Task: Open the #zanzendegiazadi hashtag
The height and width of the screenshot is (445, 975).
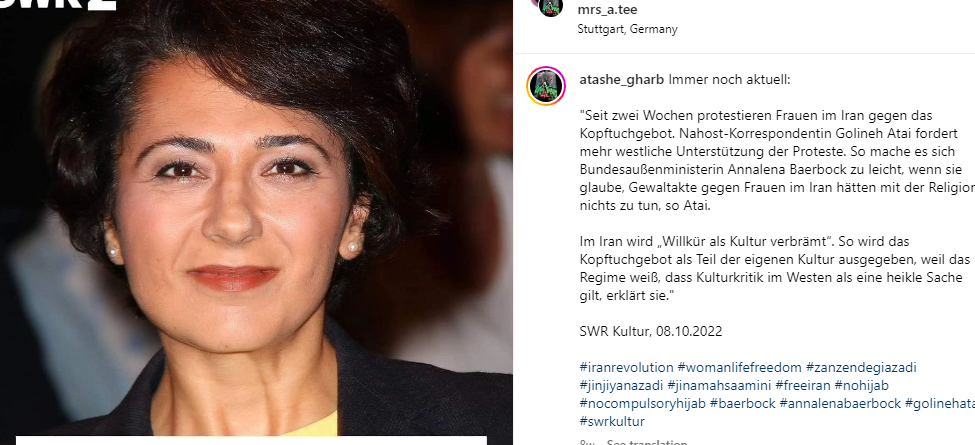Action: [x=861, y=367]
